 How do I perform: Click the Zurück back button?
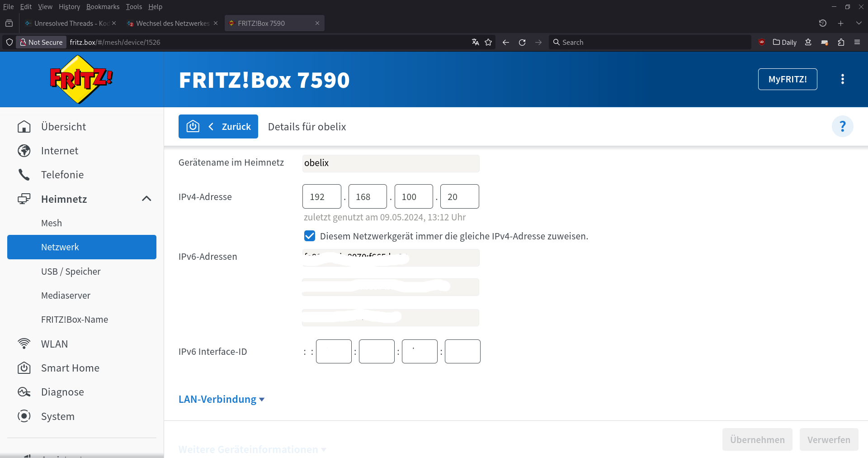(218, 126)
